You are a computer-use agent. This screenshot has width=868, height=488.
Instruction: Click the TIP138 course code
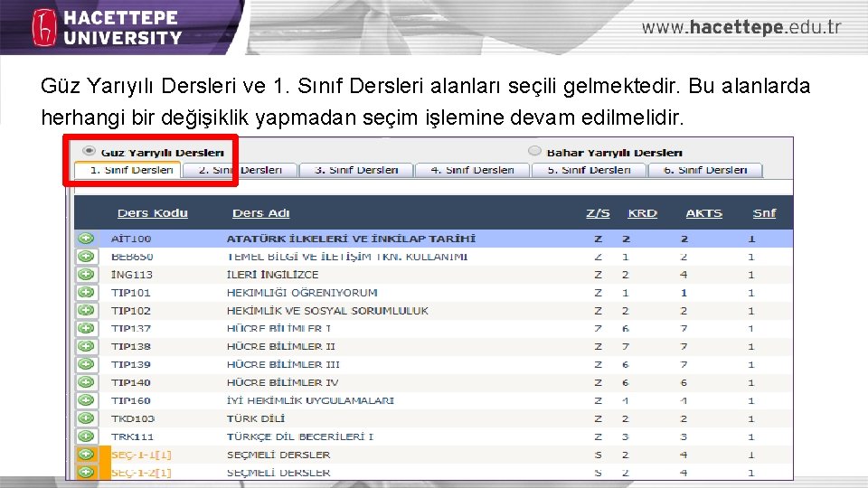130,346
